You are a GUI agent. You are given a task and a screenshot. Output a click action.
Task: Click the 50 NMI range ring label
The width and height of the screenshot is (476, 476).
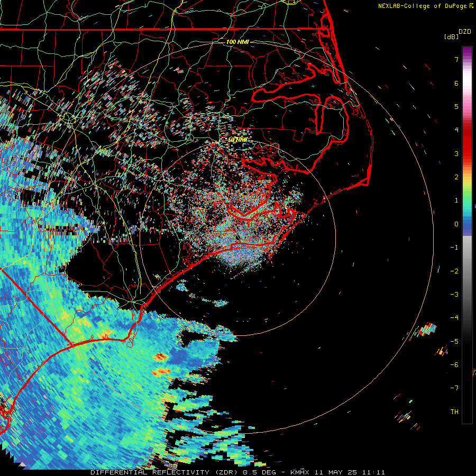pyautogui.click(x=237, y=140)
